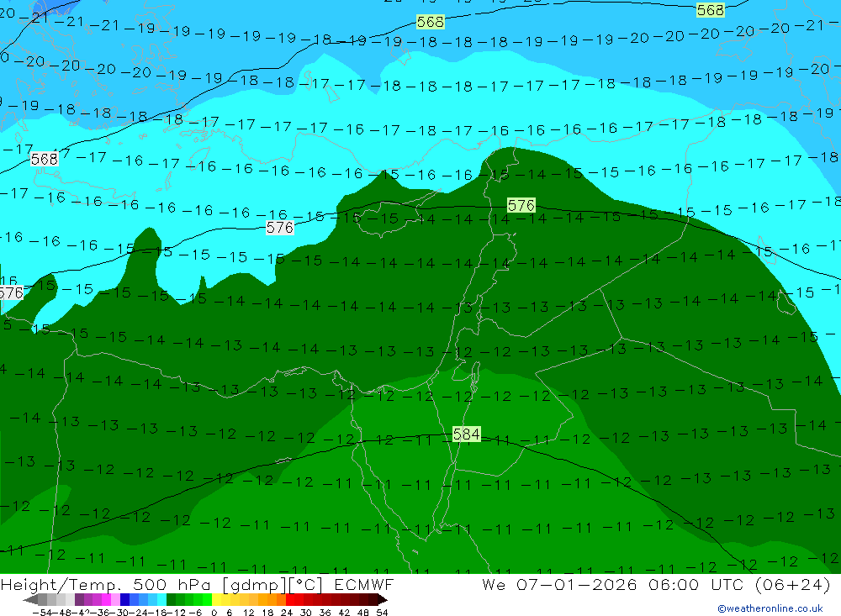
Task: Click the 'We' weekday abbreviation
Action: click(494, 584)
